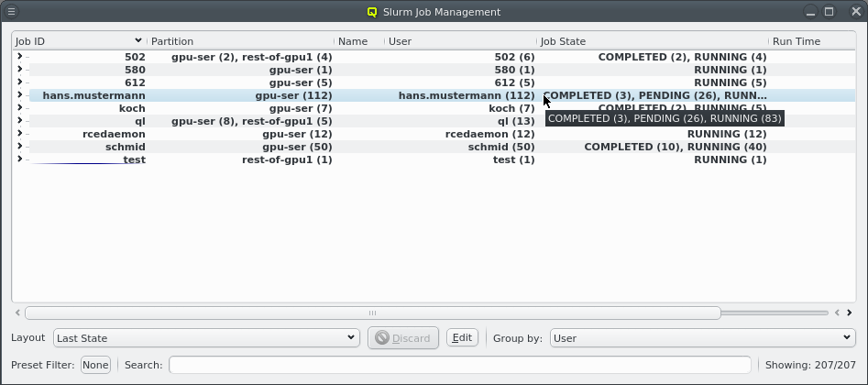Select the 'ql (13)' user cell

[516, 121]
